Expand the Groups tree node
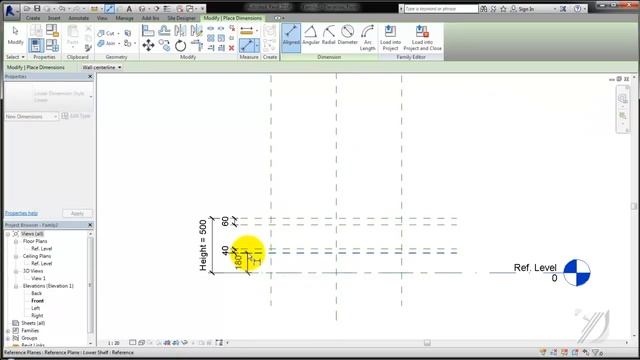The image size is (640, 360). [8, 338]
